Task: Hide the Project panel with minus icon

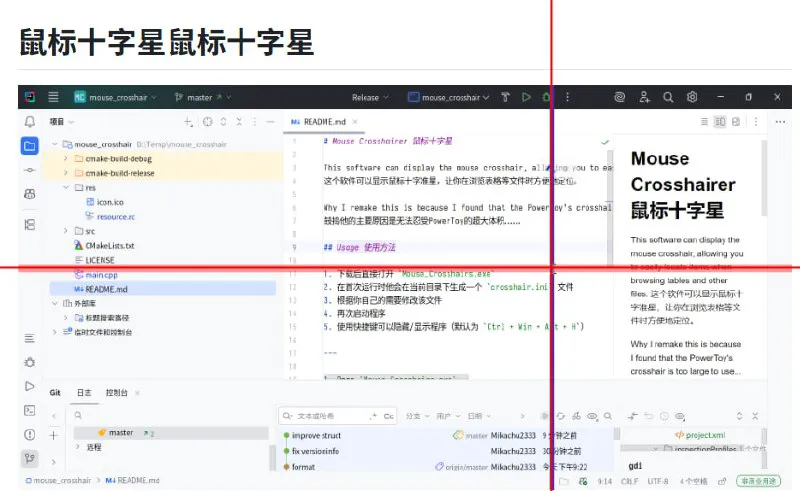Action: 270,121
